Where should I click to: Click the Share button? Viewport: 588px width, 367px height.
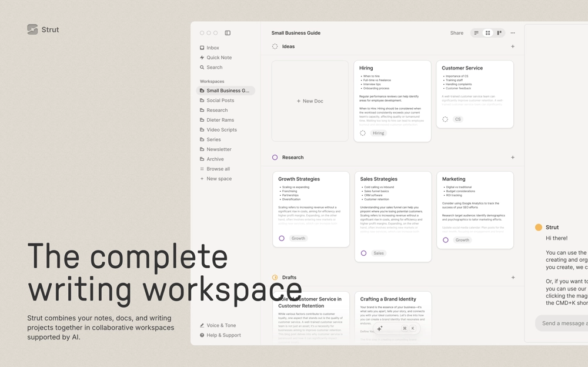pos(457,33)
